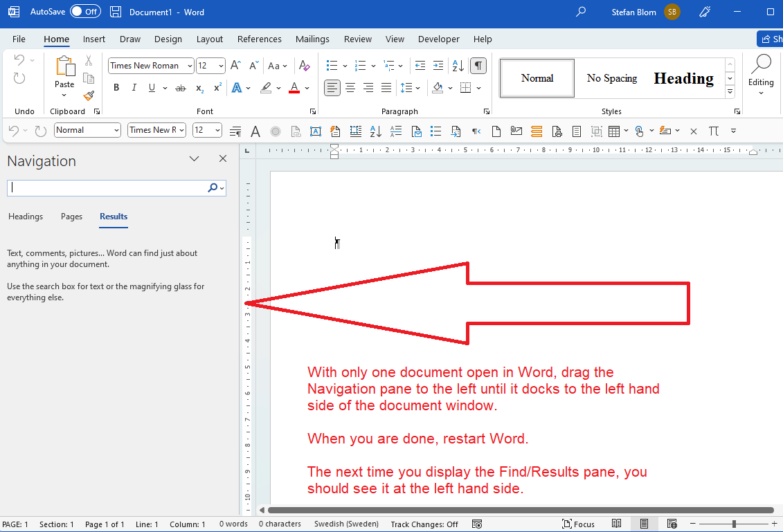Click the pen icon near user name
Viewport: 783px width, 532px height.
pos(705,12)
